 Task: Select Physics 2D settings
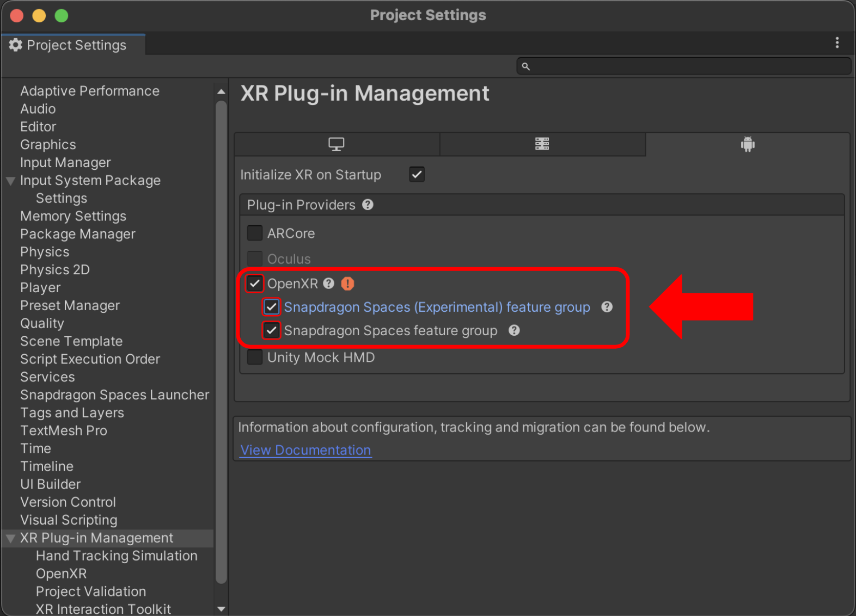pos(55,270)
